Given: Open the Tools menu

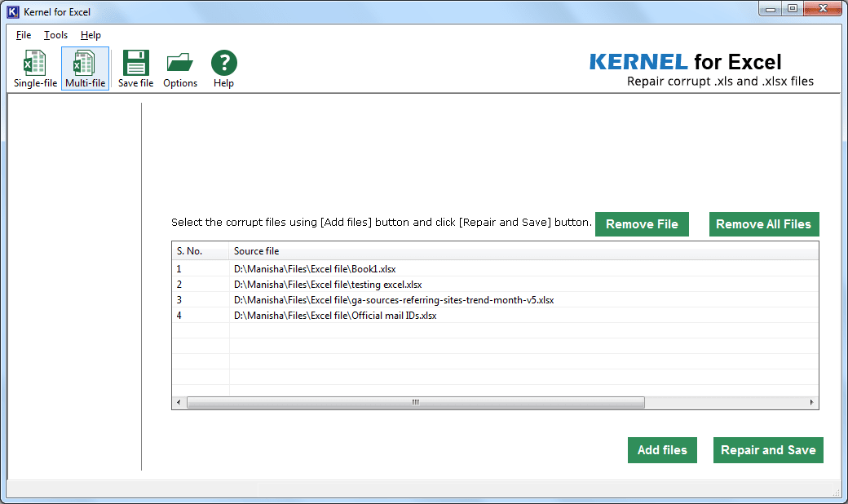Looking at the screenshot, I should (x=55, y=34).
